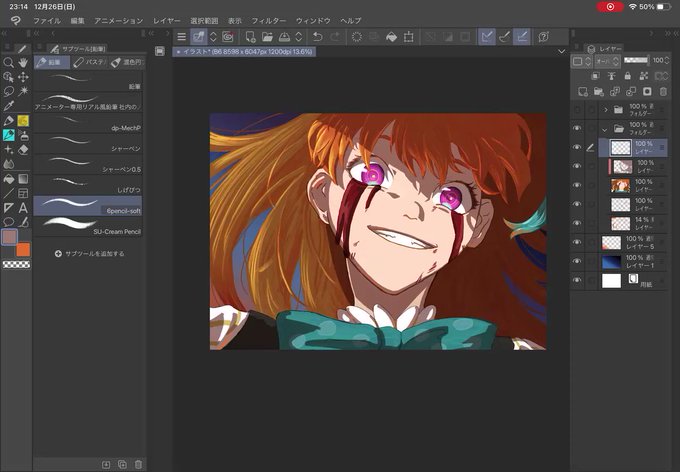
Task: Select the Blend tool
Action: [8, 164]
